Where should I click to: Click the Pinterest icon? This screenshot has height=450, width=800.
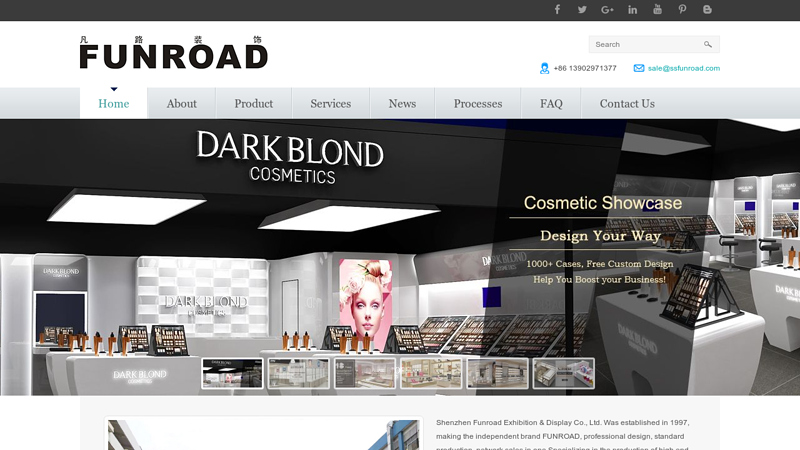(682, 10)
